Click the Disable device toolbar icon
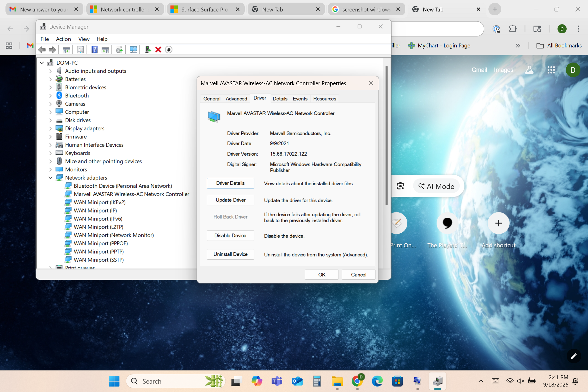The height and width of the screenshot is (392, 588). point(168,49)
